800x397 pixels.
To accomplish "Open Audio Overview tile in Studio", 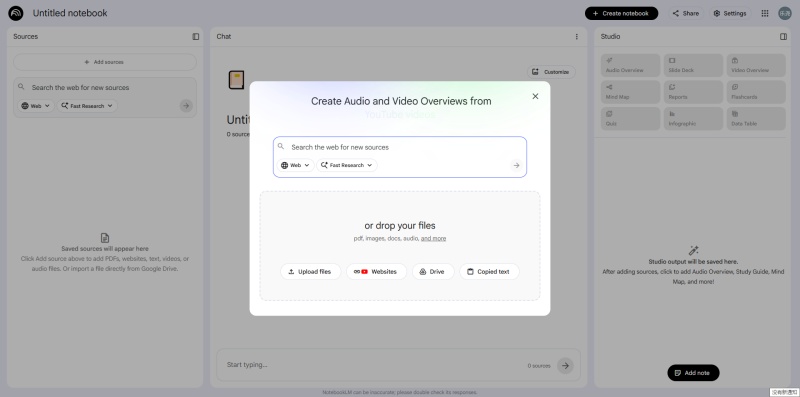I will (x=630, y=65).
